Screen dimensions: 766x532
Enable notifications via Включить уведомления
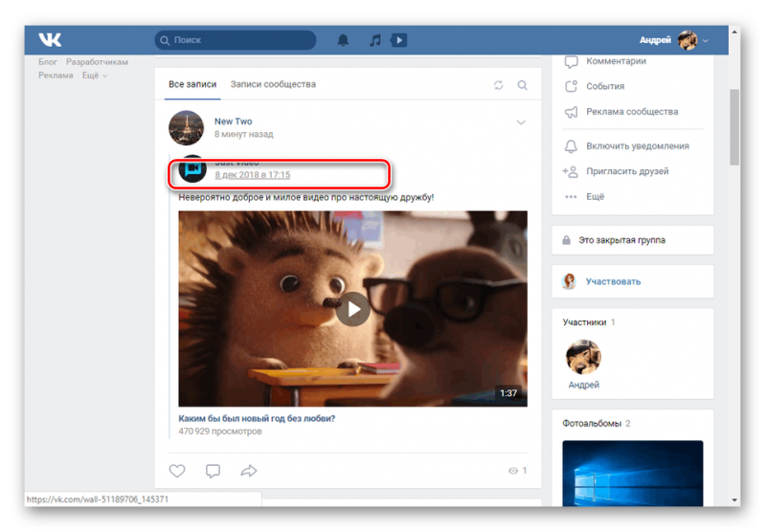coord(638,146)
